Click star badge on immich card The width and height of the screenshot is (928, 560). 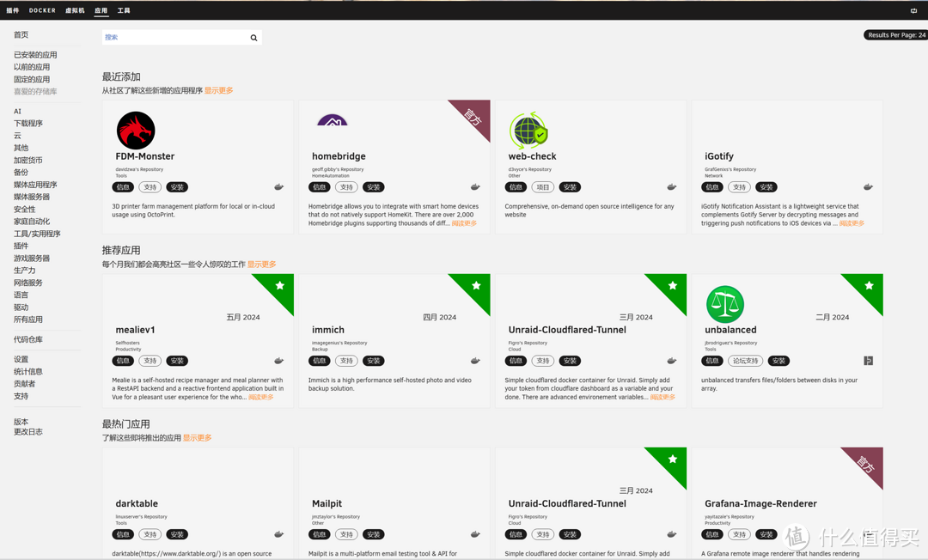tap(476, 286)
